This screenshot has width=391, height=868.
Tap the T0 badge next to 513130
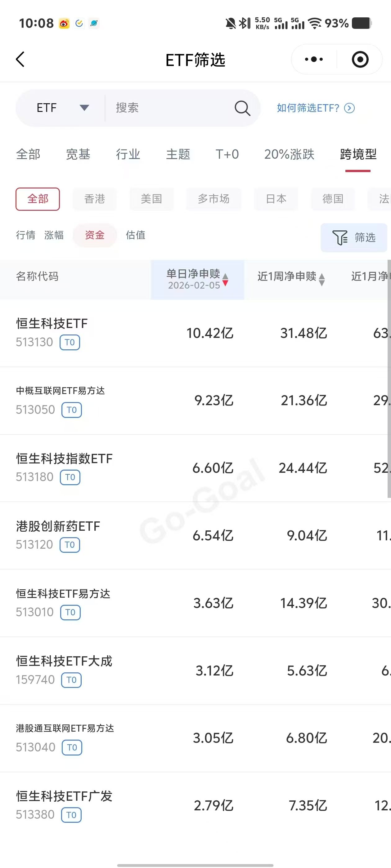coord(70,342)
